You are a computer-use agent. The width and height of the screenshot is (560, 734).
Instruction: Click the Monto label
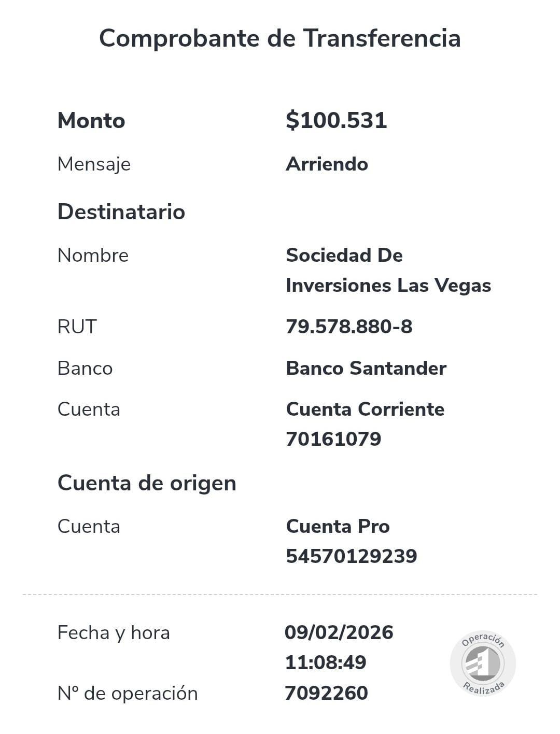[91, 121]
